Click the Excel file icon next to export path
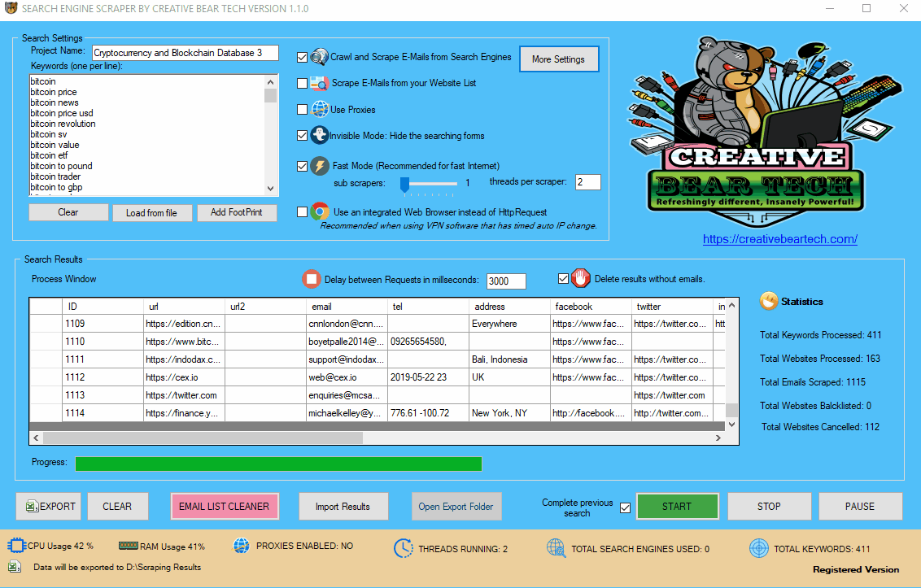The image size is (921, 588). [15, 567]
